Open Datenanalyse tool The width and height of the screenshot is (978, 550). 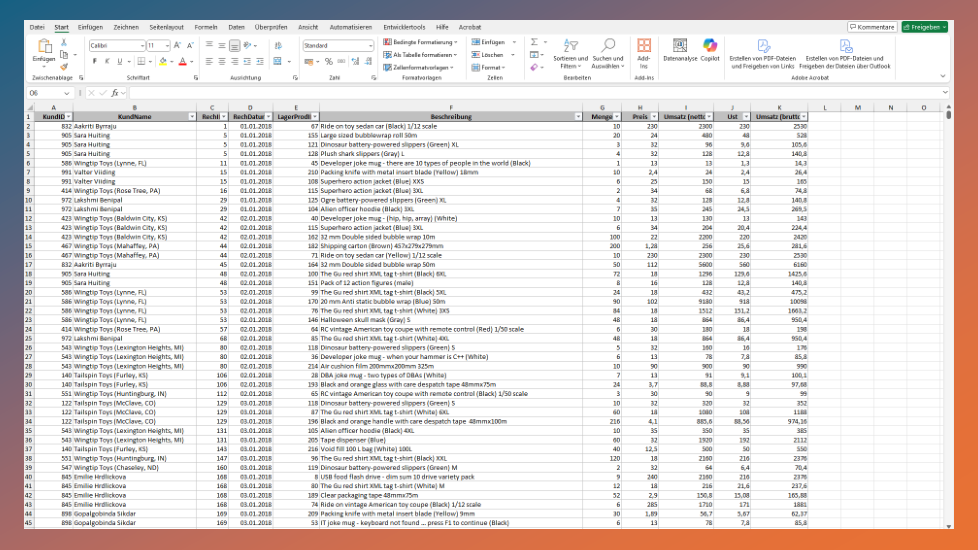680,50
